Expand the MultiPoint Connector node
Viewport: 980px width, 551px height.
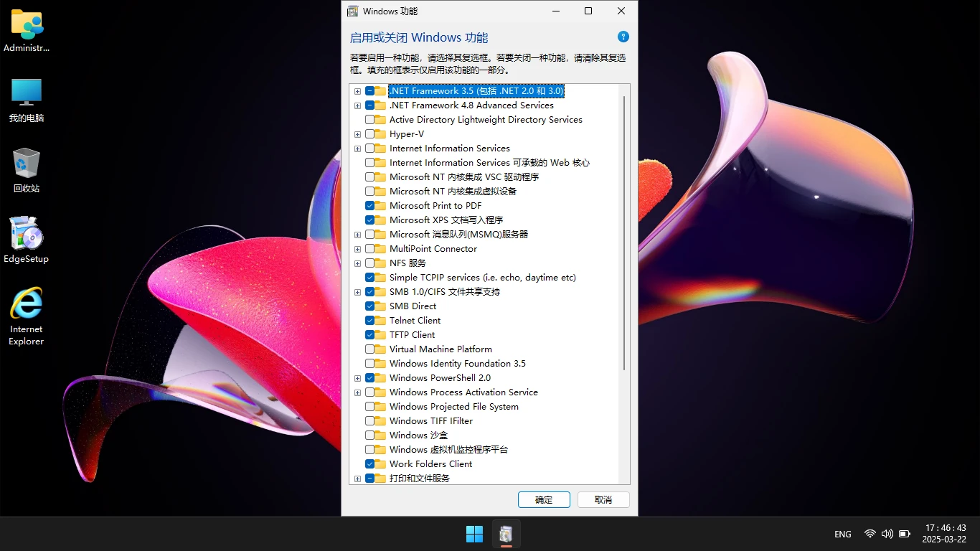(x=357, y=249)
